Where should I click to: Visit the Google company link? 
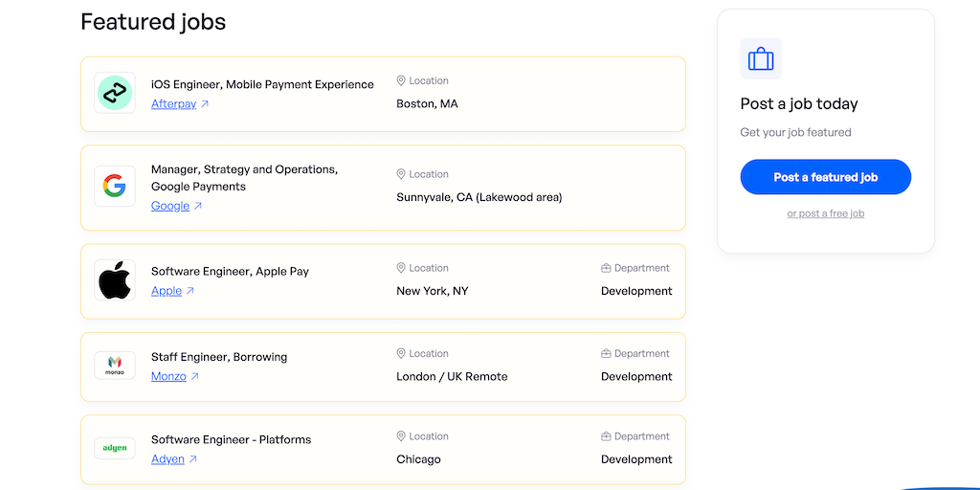pyautogui.click(x=170, y=206)
